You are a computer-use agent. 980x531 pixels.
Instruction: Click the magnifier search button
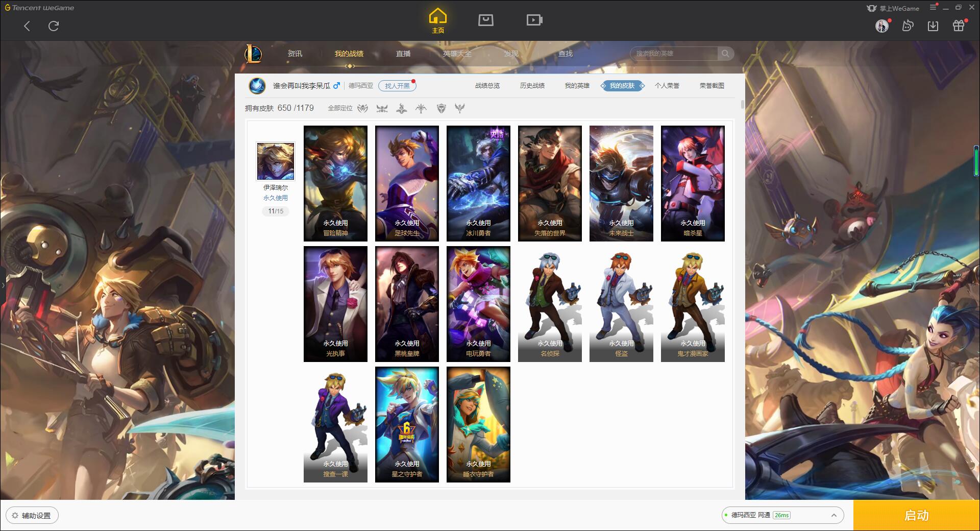tap(725, 54)
